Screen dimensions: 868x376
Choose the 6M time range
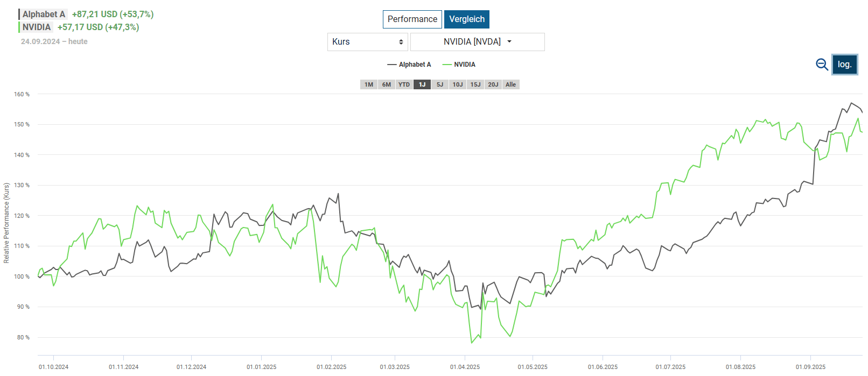(387, 84)
